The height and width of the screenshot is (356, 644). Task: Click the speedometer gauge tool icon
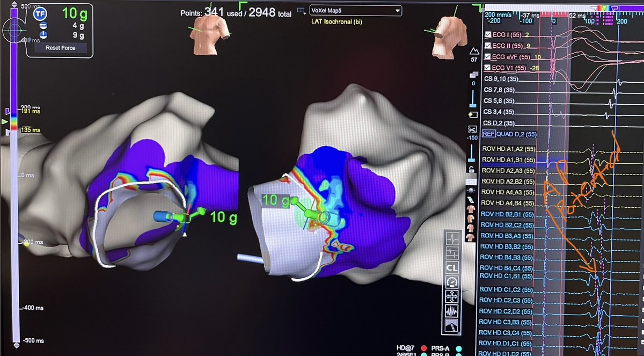[x=452, y=281]
